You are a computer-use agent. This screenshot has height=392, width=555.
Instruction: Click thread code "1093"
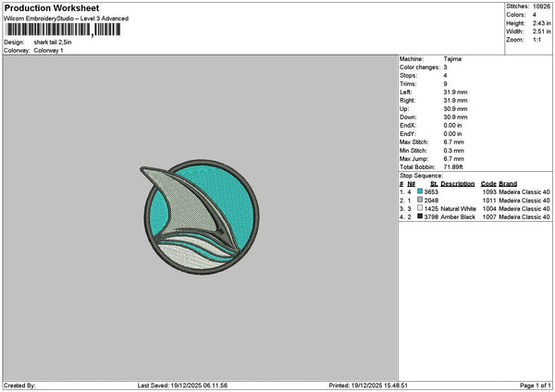click(489, 192)
